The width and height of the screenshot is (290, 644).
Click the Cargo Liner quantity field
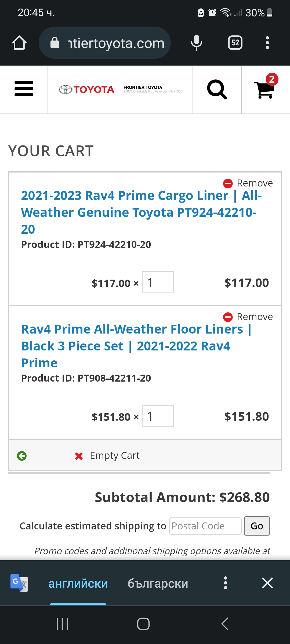158,282
